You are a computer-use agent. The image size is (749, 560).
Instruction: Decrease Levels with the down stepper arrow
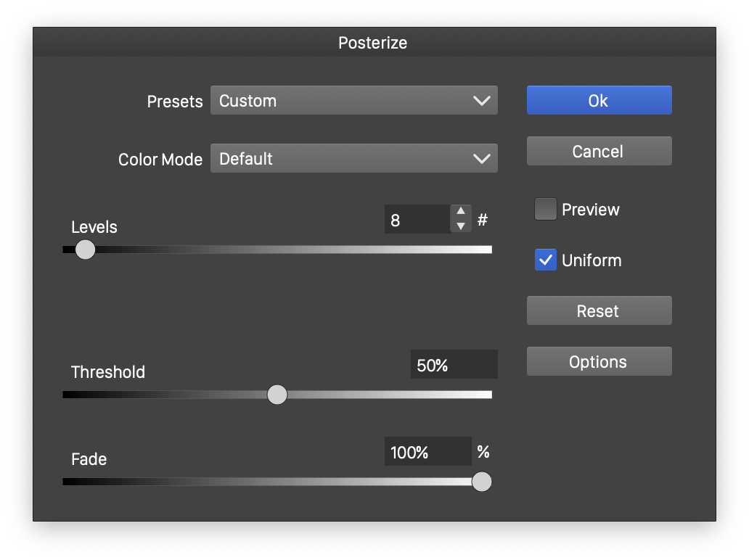click(x=461, y=226)
